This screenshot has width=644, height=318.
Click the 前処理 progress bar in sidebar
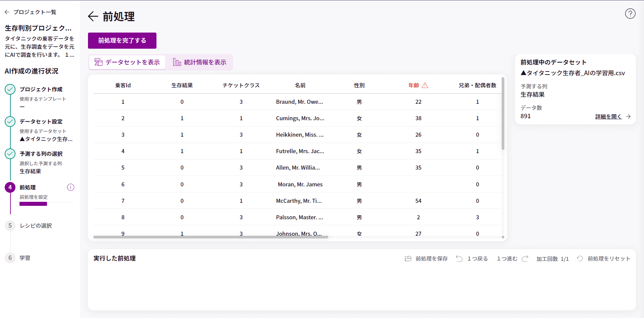[x=47, y=204]
